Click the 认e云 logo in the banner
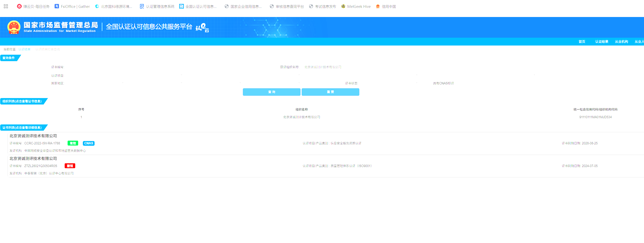 202,28
